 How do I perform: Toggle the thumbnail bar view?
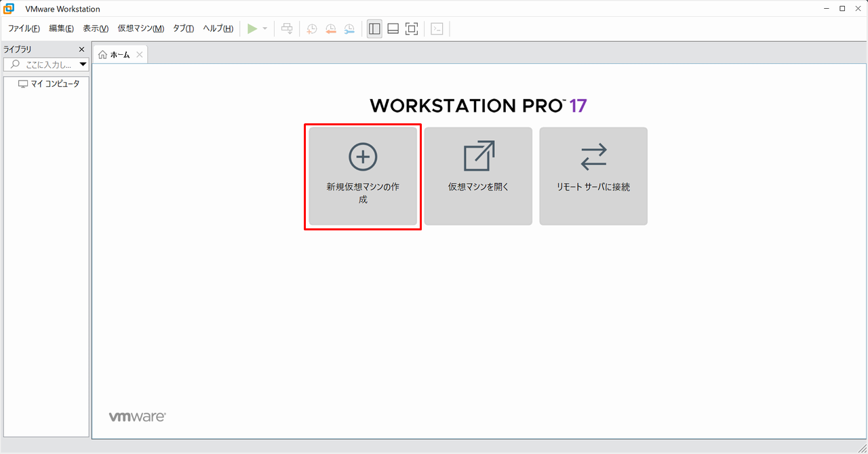393,28
